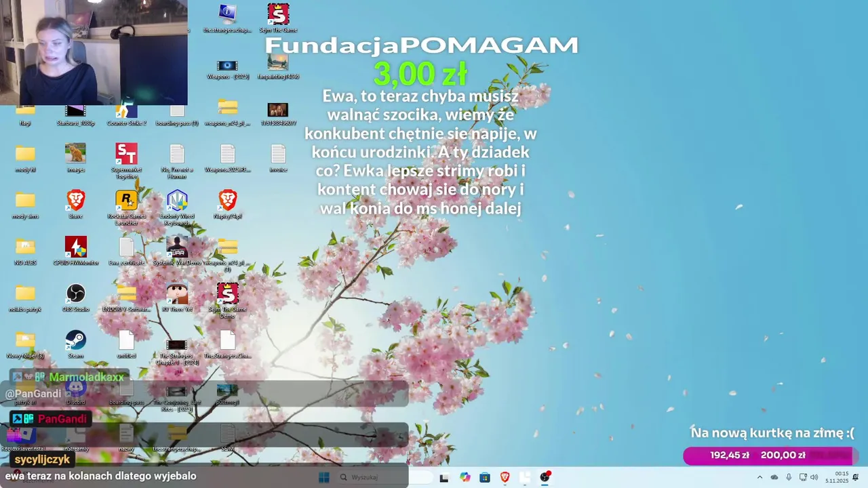Open The Conjuring Last Rites video file
Screen dimensions: 868x488
point(177,398)
